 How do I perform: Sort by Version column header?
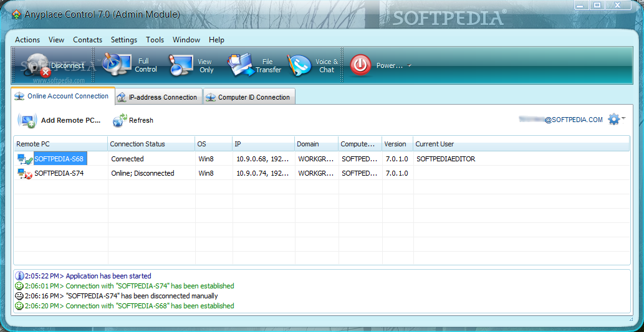point(397,144)
